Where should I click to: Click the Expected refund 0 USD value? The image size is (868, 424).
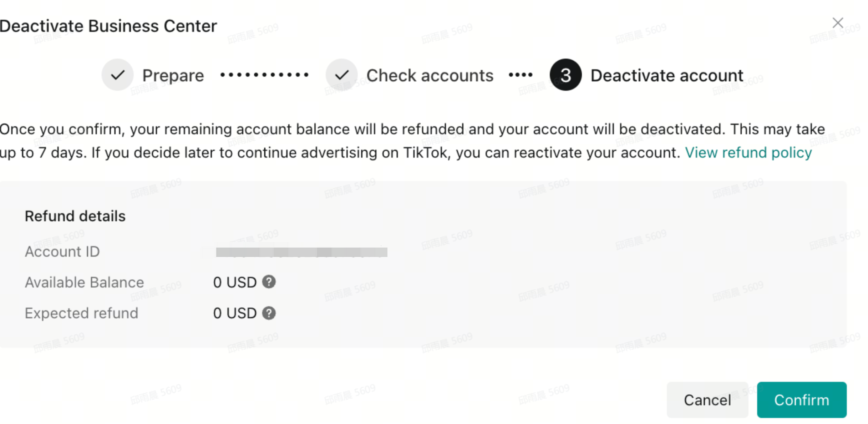(235, 313)
